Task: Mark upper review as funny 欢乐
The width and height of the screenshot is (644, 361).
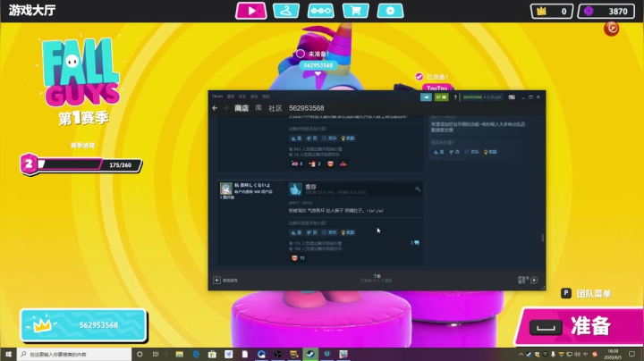Action: pos(329,139)
